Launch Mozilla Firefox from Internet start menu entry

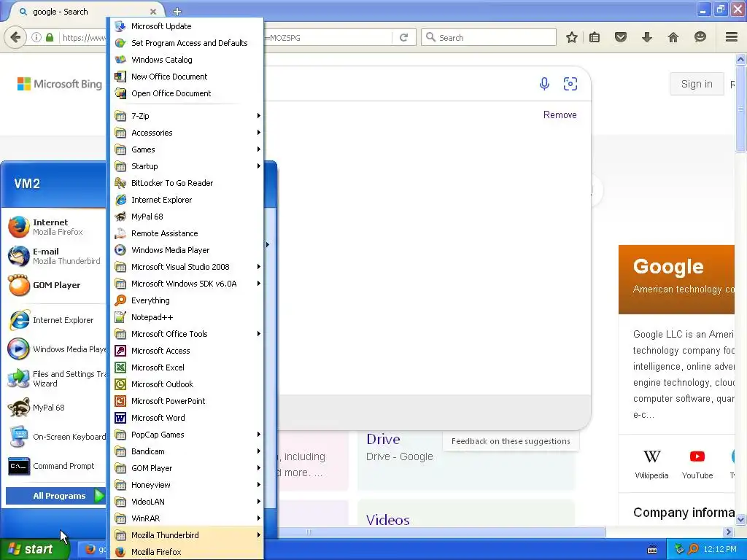pos(53,227)
